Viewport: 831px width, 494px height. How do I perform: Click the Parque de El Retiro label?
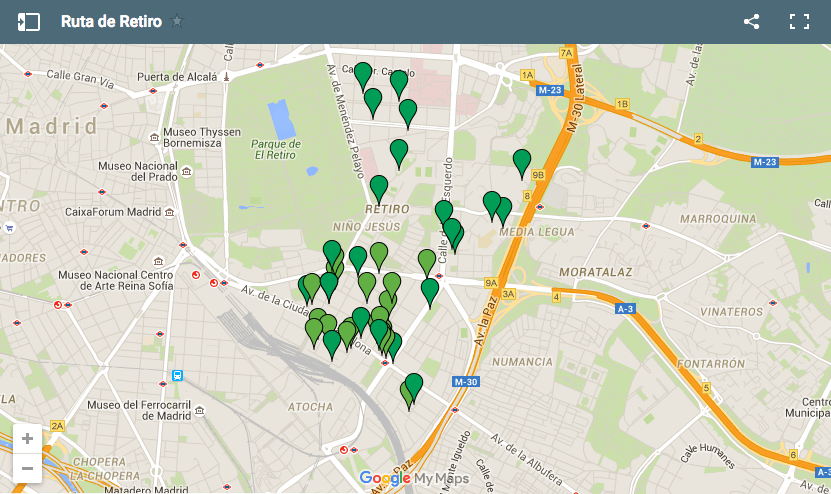276,149
